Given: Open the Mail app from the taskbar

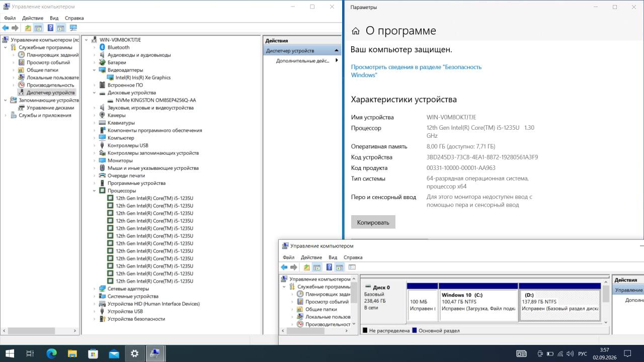Looking at the screenshot, I should (x=114, y=353).
